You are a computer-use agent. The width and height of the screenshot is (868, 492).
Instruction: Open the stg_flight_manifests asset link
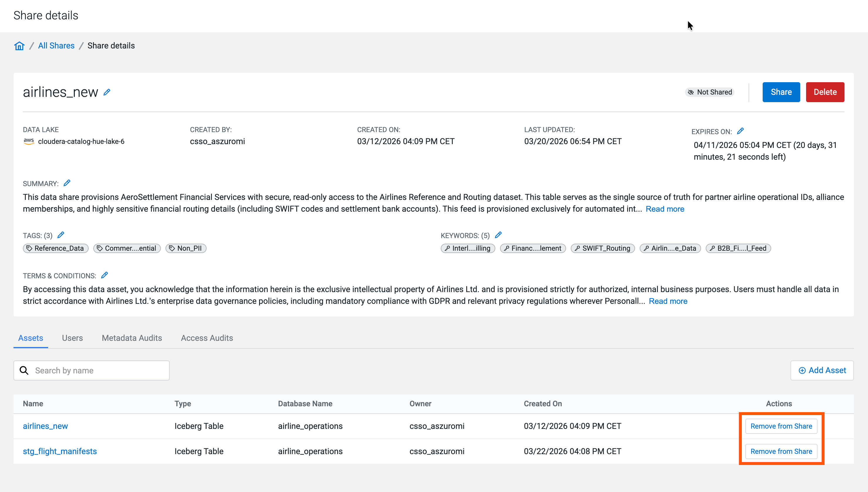coord(60,451)
